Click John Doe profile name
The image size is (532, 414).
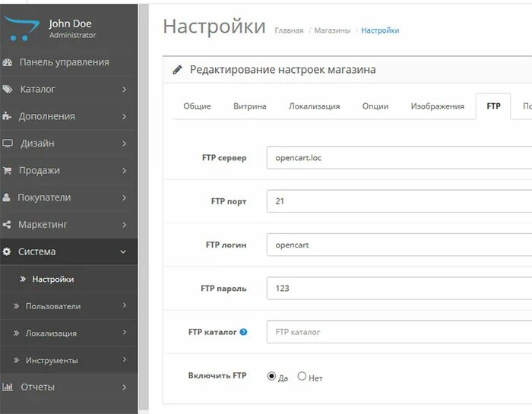tap(70, 24)
